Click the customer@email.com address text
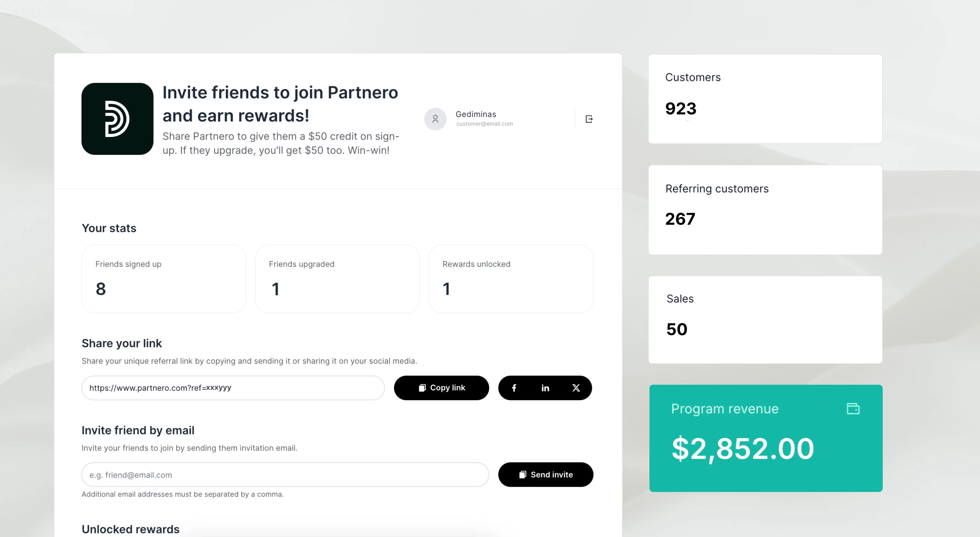 [484, 124]
